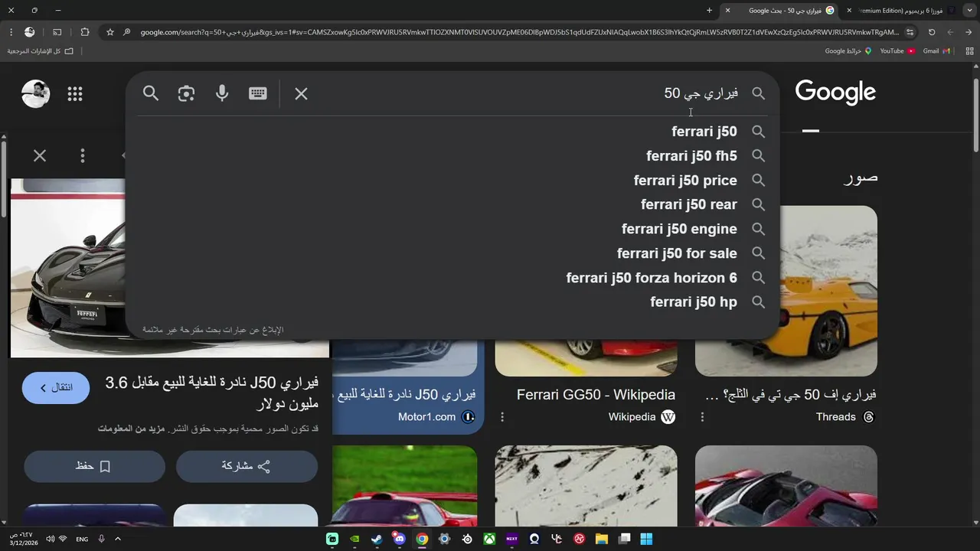Open Windows Start menu
This screenshot has width=980, height=551.
point(646,539)
